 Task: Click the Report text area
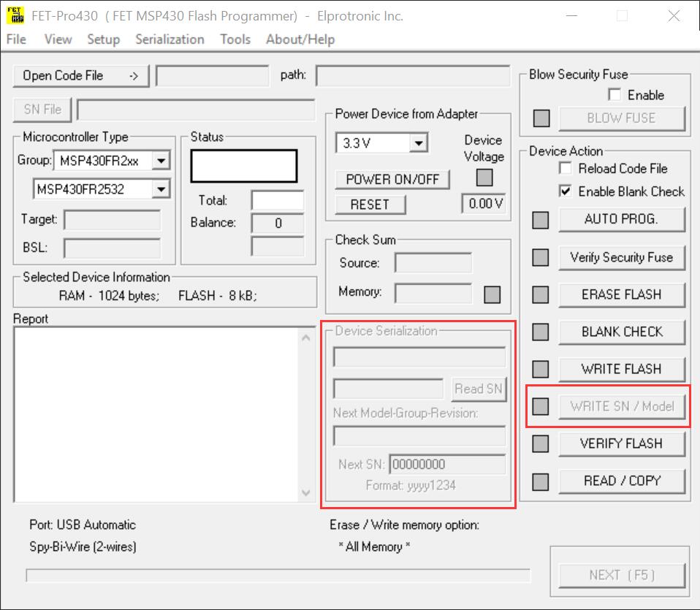coord(156,414)
